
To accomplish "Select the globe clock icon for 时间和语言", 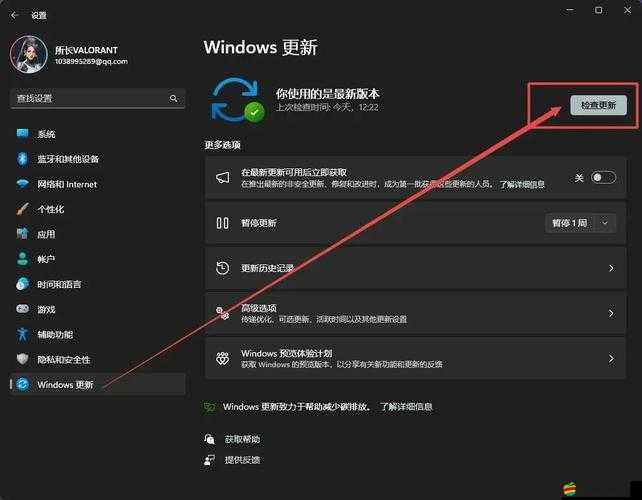I will point(23,284).
